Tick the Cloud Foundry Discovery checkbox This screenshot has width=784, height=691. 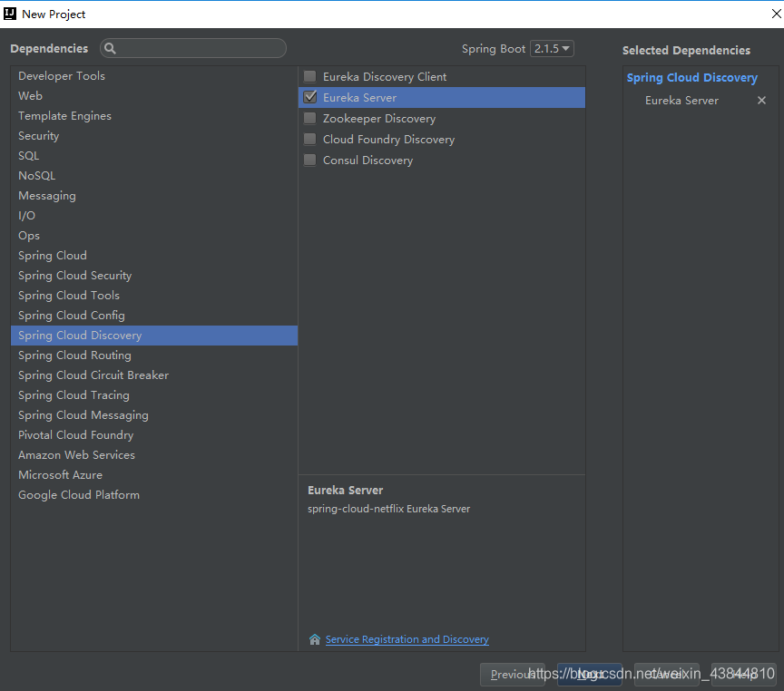[310, 139]
